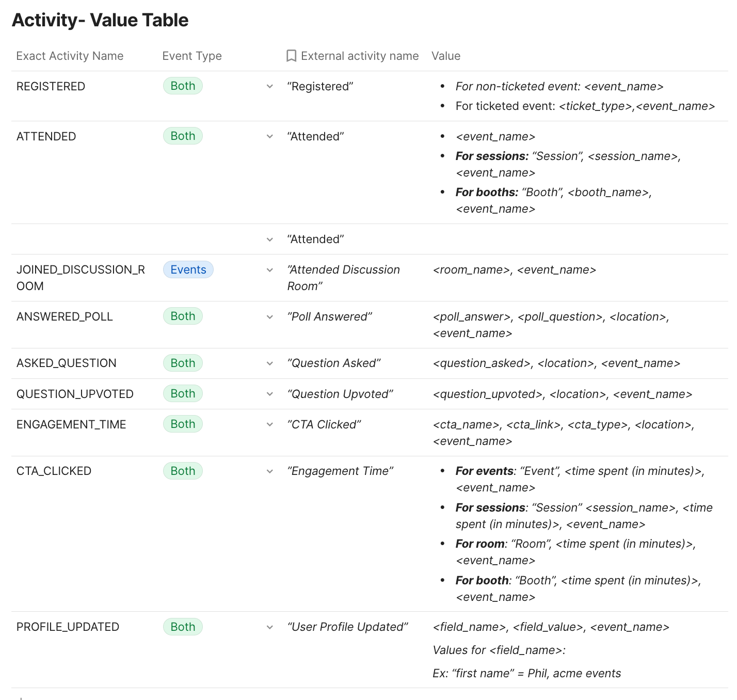Screen dimensions: 737x700
Task: Expand the chevron in the ATTENDED row
Action: pos(269,137)
